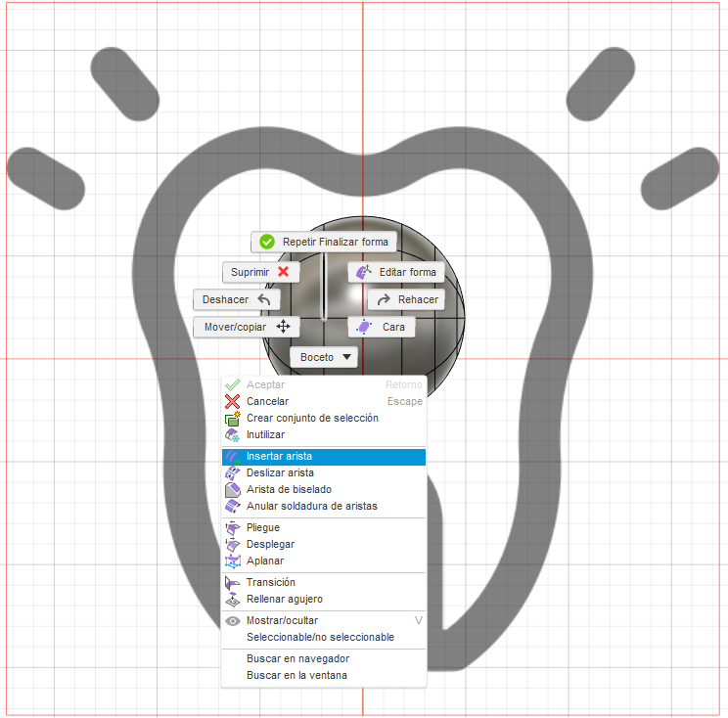Click the Aplanar flatten icon

233,561
